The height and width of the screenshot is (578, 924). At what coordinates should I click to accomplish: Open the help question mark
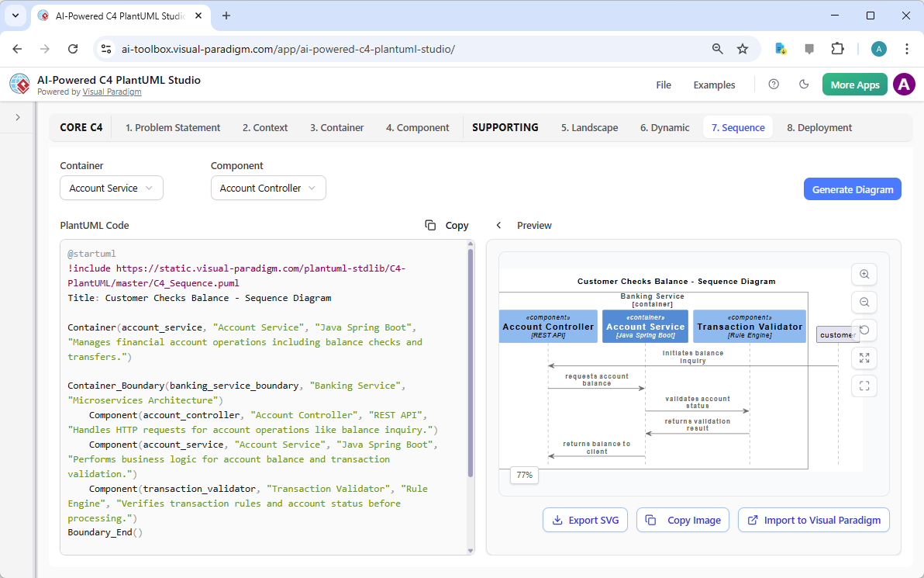coord(773,84)
